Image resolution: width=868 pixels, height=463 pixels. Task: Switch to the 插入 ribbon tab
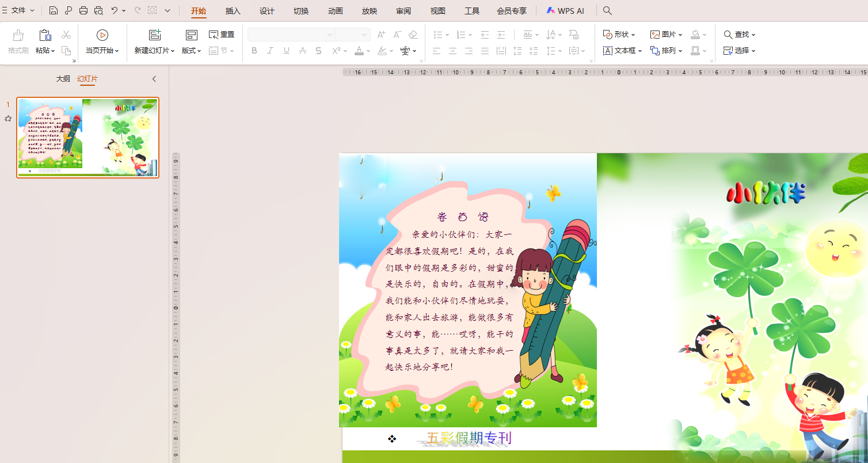[233, 10]
